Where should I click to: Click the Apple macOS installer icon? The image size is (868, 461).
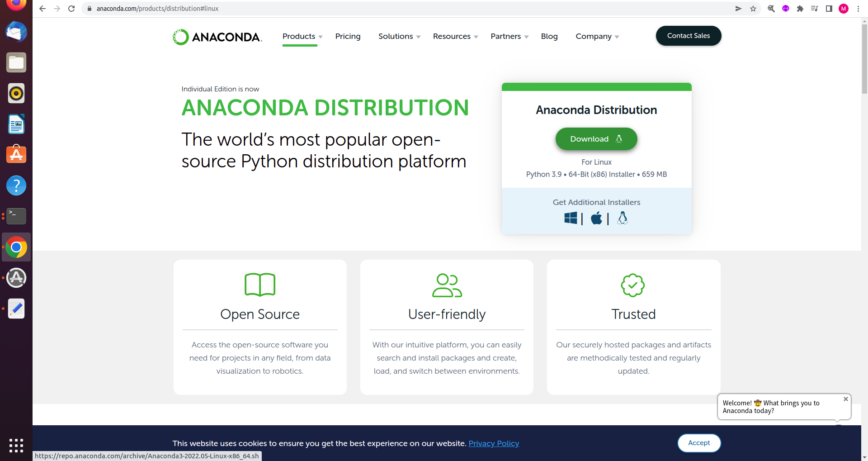coord(597,218)
